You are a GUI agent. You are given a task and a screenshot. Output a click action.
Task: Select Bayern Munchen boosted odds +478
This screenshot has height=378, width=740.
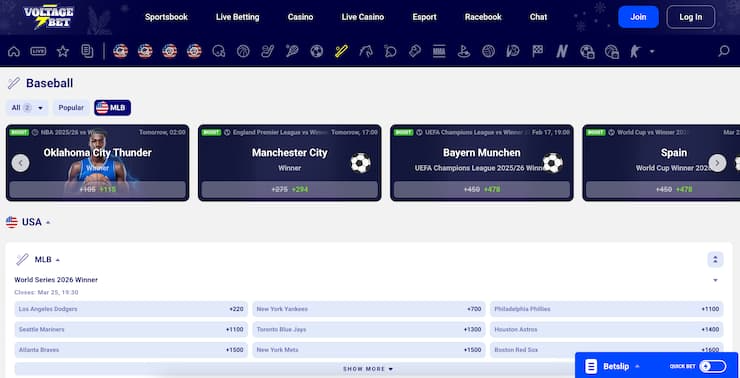click(482, 189)
